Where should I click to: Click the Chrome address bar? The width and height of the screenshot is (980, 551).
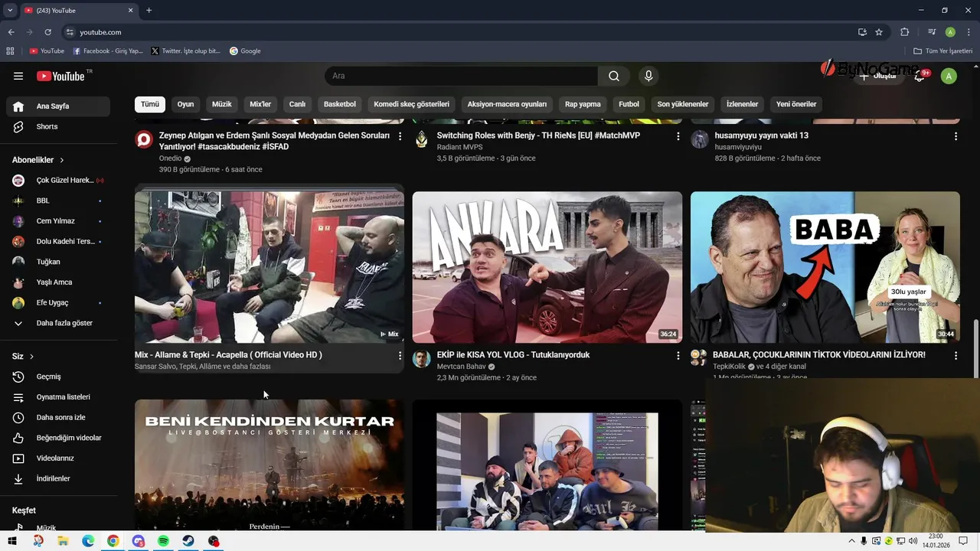[x=459, y=32]
